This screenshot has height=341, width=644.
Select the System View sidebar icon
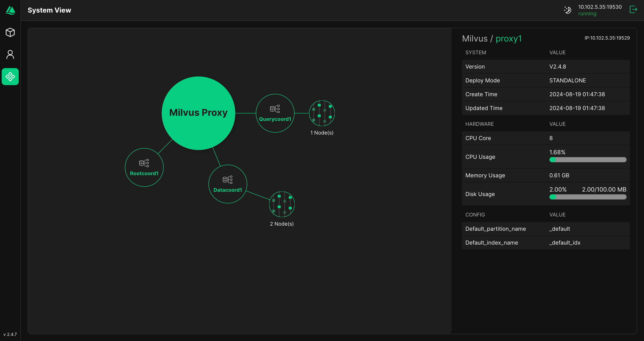coord(10,77)
